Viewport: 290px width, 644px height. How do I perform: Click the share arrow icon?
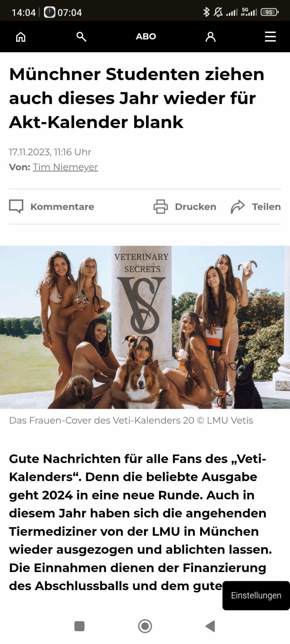[238, 206]
